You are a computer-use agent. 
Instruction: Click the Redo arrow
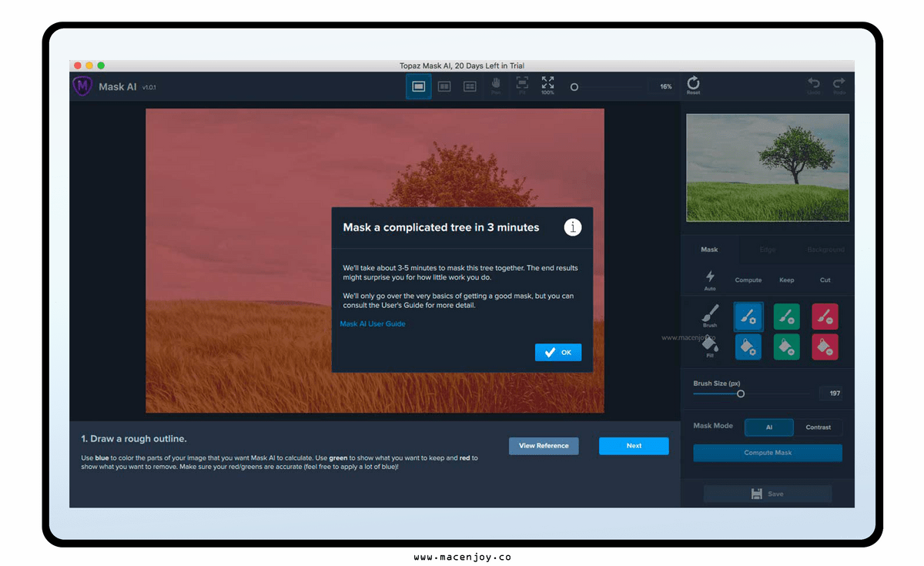pos(839,85)
